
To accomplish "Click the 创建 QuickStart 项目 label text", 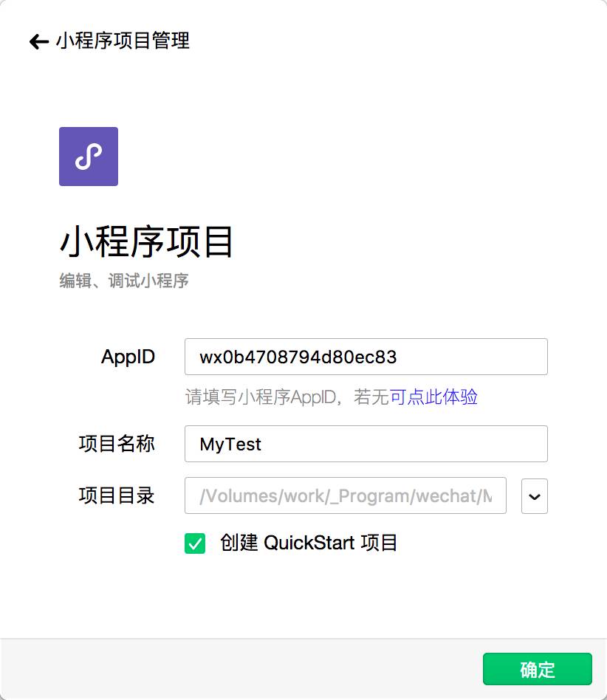I will (309, 543).
